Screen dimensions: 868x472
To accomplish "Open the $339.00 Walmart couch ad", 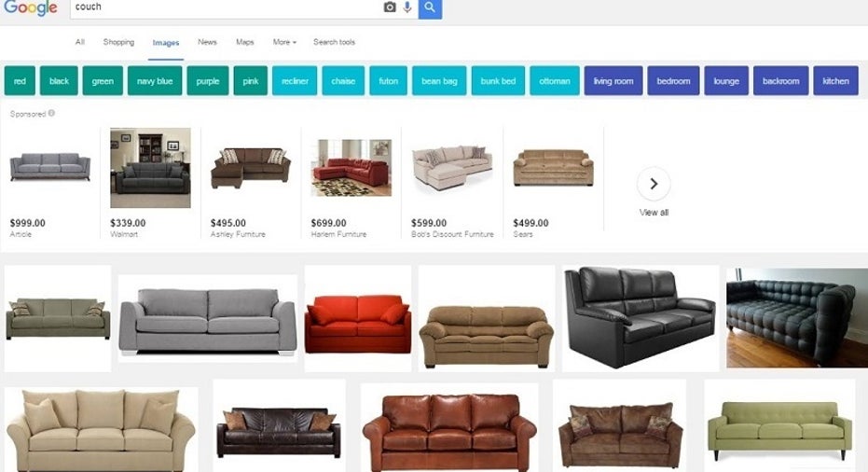I will coord(150,183).
